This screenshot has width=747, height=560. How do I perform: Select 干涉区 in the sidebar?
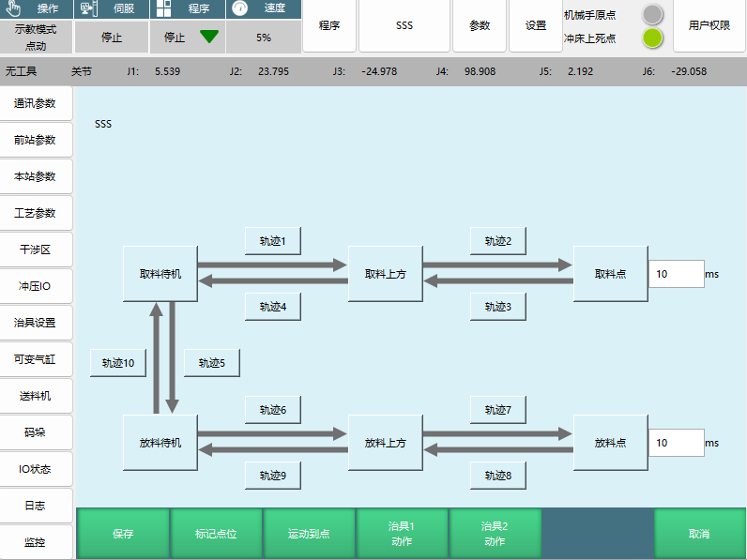36,250
